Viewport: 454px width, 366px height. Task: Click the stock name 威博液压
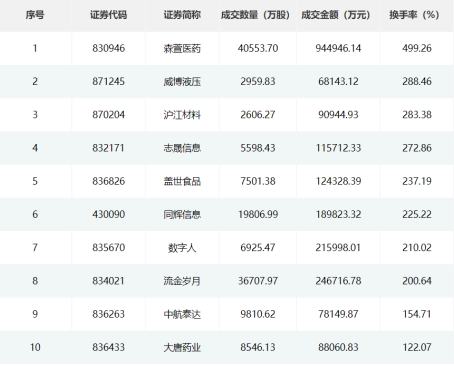(182, 82)
